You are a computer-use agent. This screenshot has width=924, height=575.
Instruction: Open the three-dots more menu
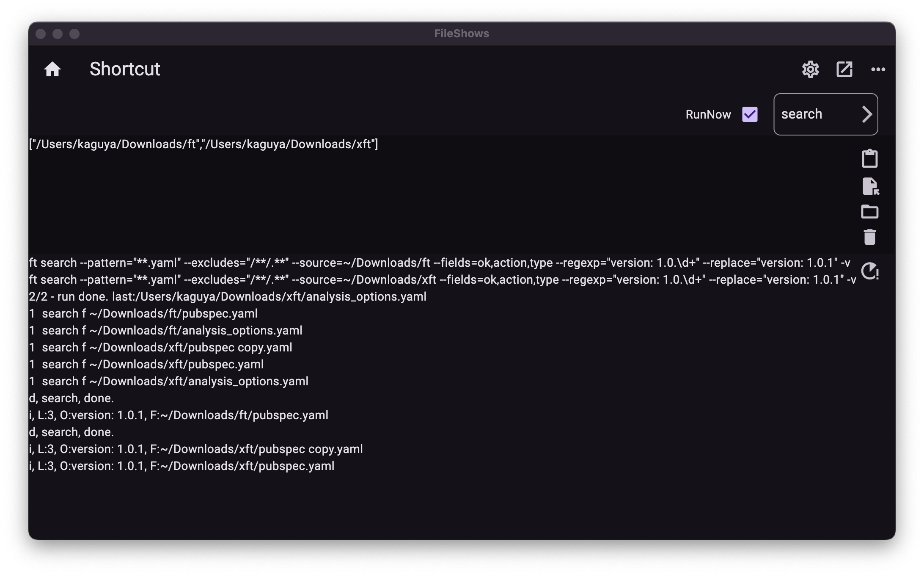[x=878, y=69]
